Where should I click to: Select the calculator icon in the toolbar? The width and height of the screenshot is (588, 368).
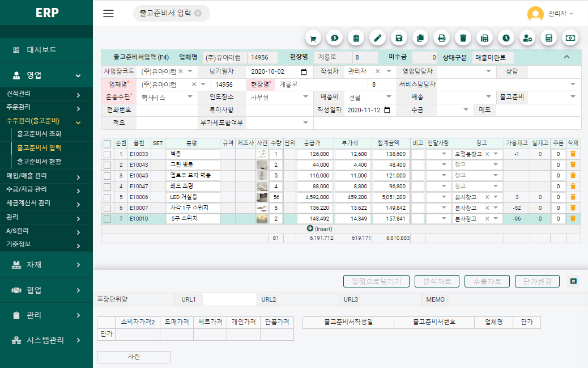pyautogui.click(x=548, y=37)
